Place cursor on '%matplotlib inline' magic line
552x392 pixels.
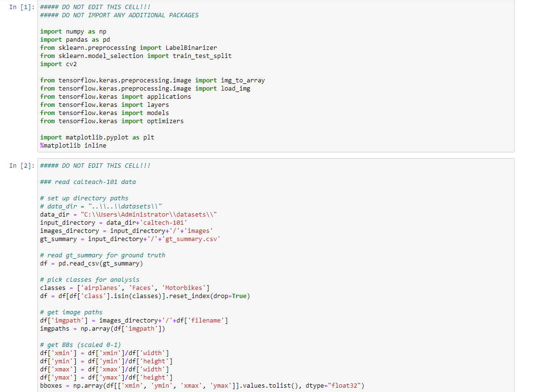(x=73, y=145)
